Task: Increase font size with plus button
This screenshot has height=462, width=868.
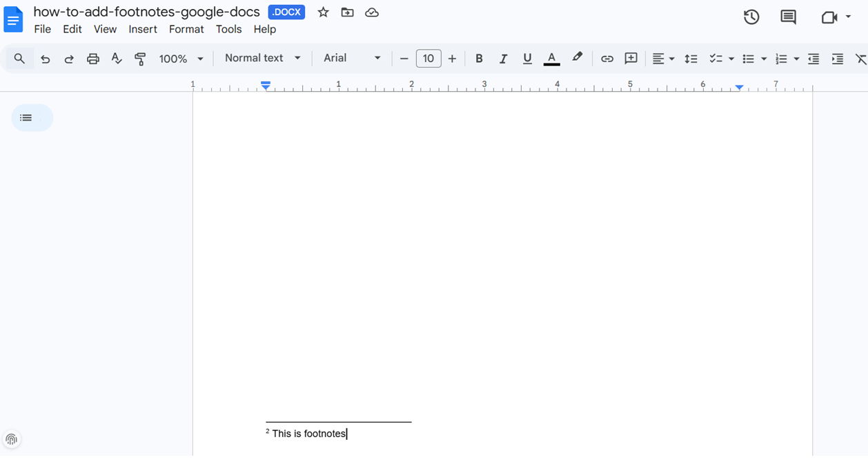Action: tap(452, 59)
